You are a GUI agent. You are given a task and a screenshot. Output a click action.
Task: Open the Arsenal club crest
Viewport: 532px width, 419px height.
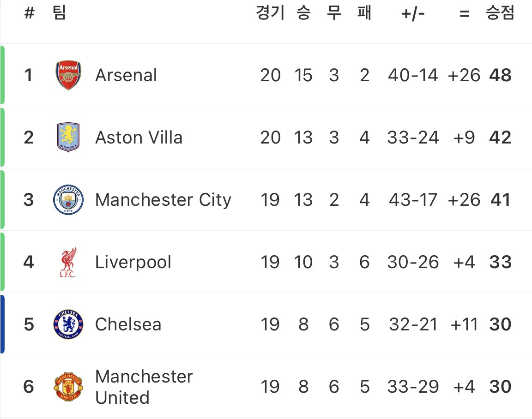pyautogui.click(x=68, y=75)
